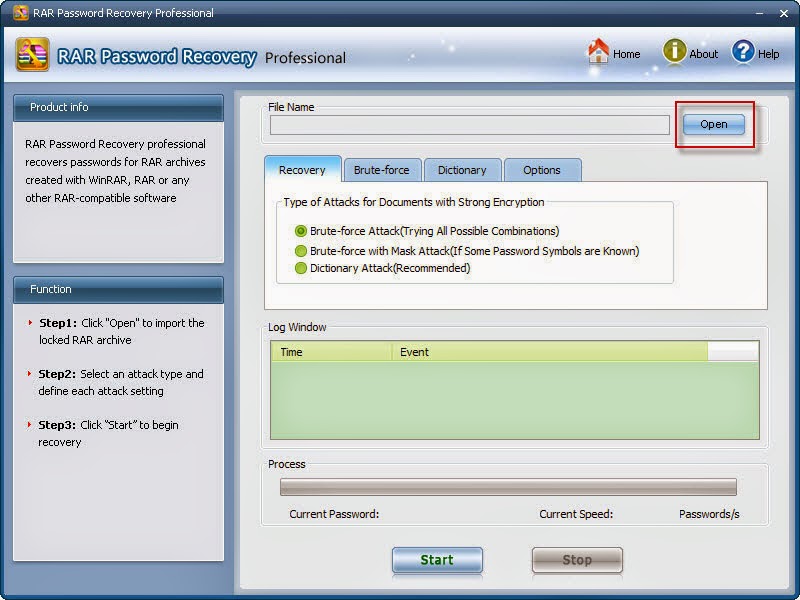Click the Help link text
Viewport: 800px width, 600px height.
coord(768,54)
